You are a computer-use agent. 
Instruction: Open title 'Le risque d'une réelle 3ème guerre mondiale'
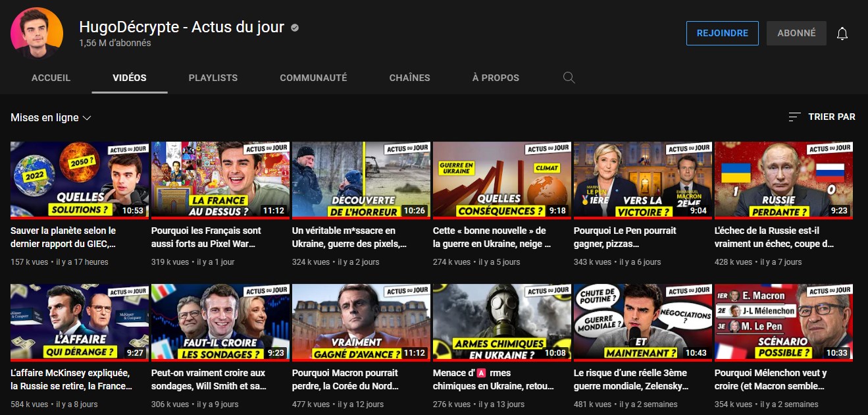(631, 379)
